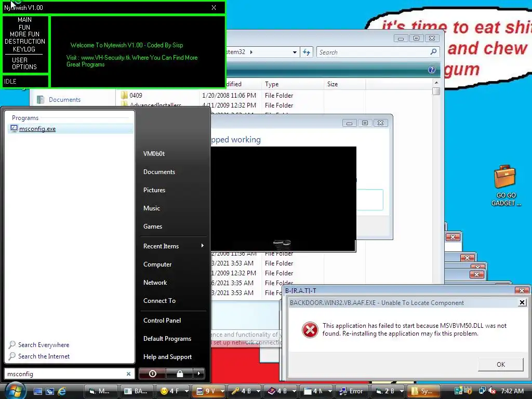Image resolution: width=532 pixels, height=399 pixels.
Task: Open the '9 V' taskbar group
Action: coord(208,391)
